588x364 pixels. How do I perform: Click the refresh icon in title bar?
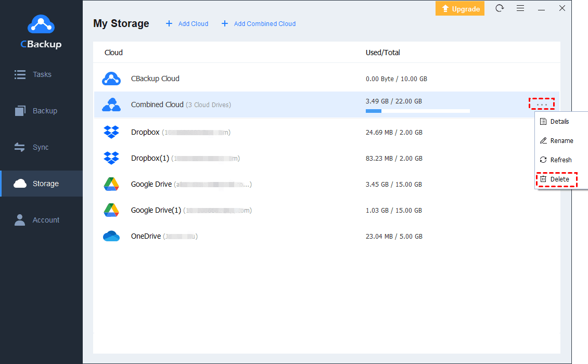[x=500, y=8]
